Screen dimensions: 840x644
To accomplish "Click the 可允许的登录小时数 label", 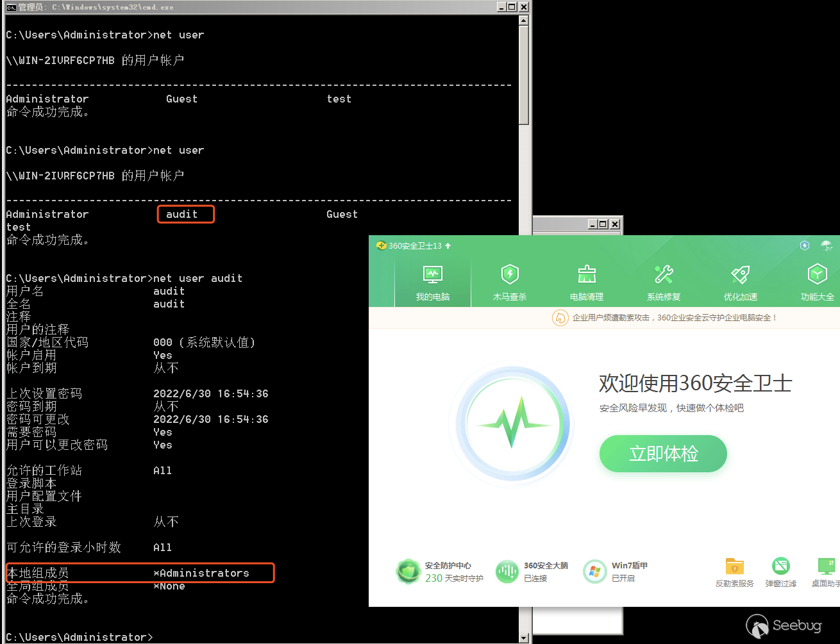I will pos(63,547).
